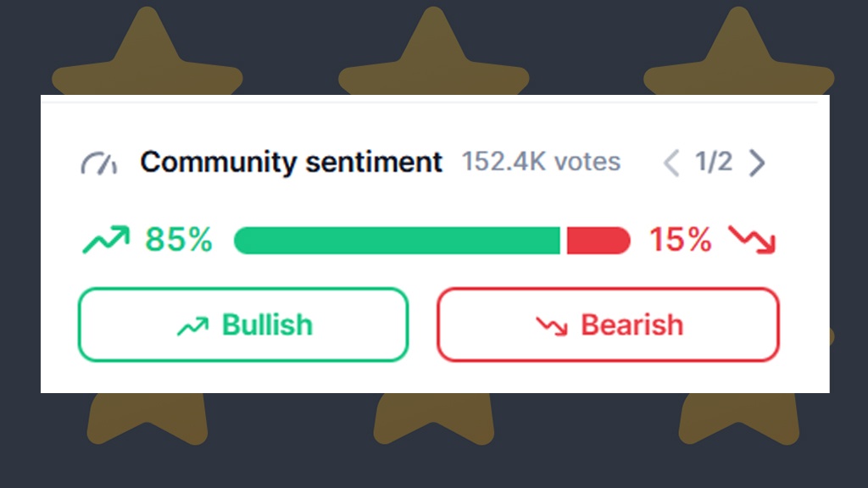Viewport: 868px width, 488px height.
Task: Click the 152.4K votes count
Action: [x=541, y=162]
